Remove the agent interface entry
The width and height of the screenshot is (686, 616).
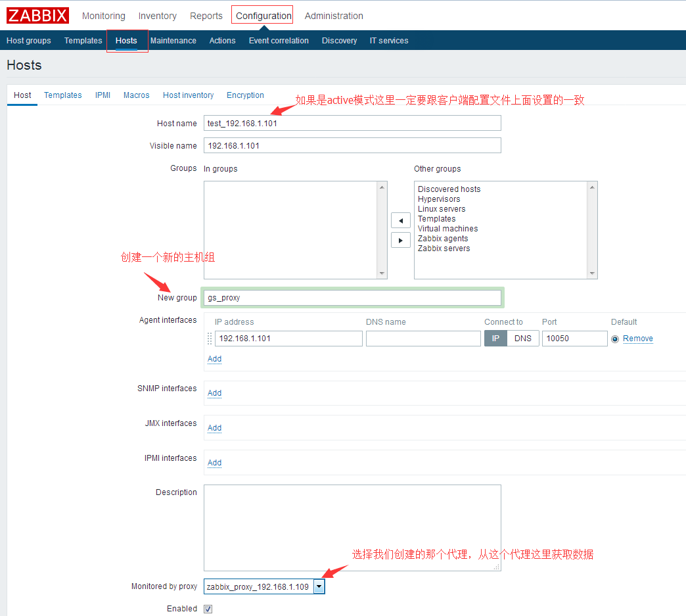click(638, 339)
